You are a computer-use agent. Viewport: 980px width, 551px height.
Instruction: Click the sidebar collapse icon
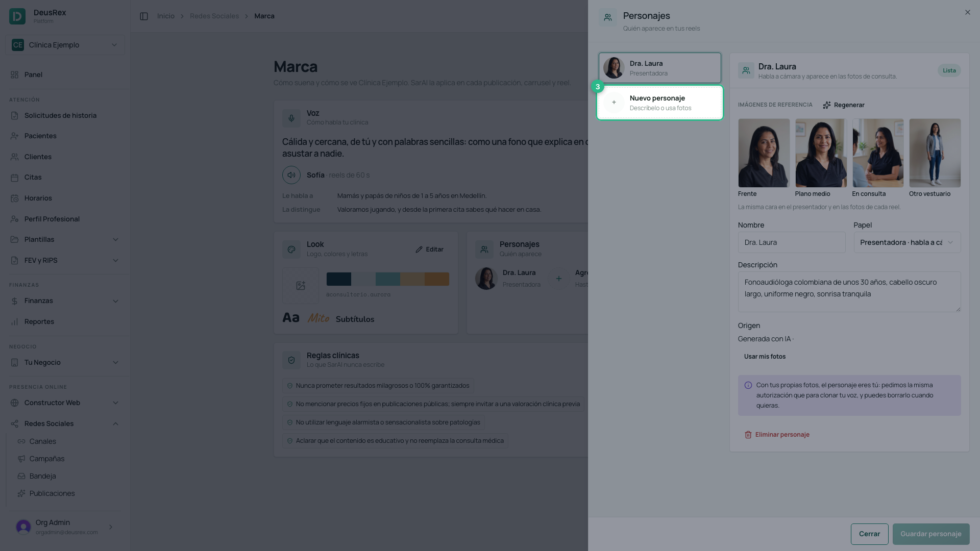144,16
